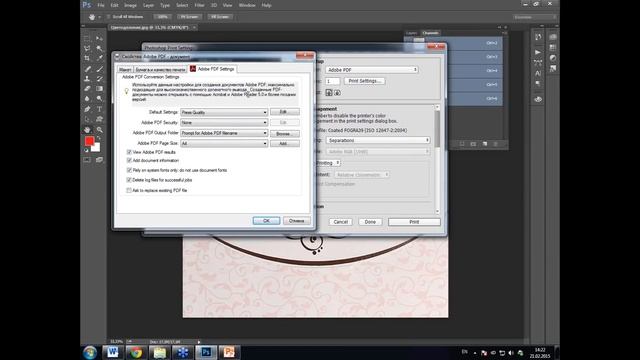Viewport: 640px width, 360px height.
Task: Toggle Quick Mask mode icon
Action: (x=87, y=160)
